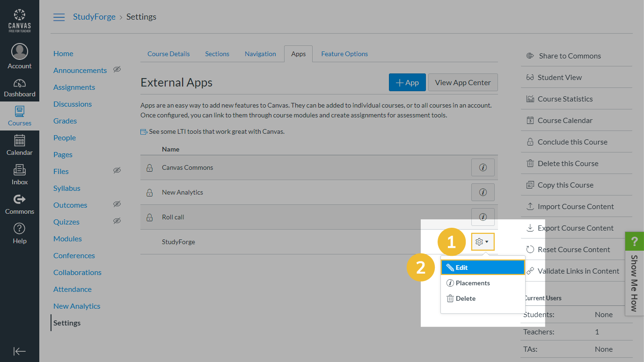Open Student View

pyautogui.click(x=554, y=77)
